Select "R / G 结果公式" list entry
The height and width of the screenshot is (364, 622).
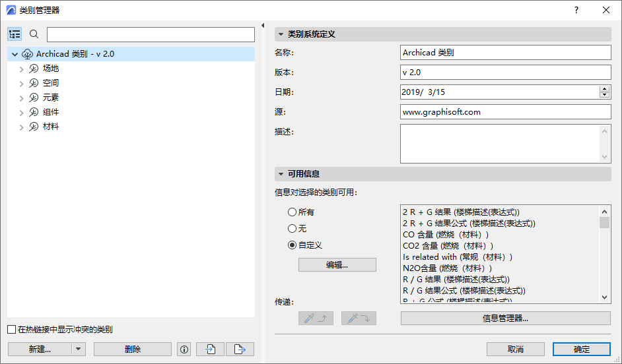point(464,290)
